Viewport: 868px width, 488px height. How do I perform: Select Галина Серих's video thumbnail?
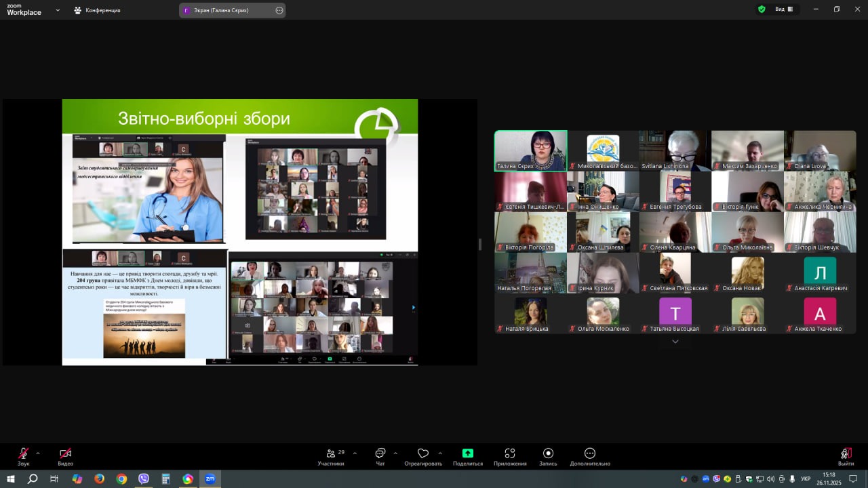[x=530, y=150]
